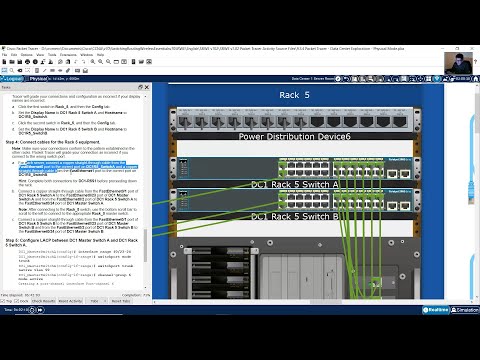Close the instructions panel with X
480x360 pixels.
tap(147, 87)
